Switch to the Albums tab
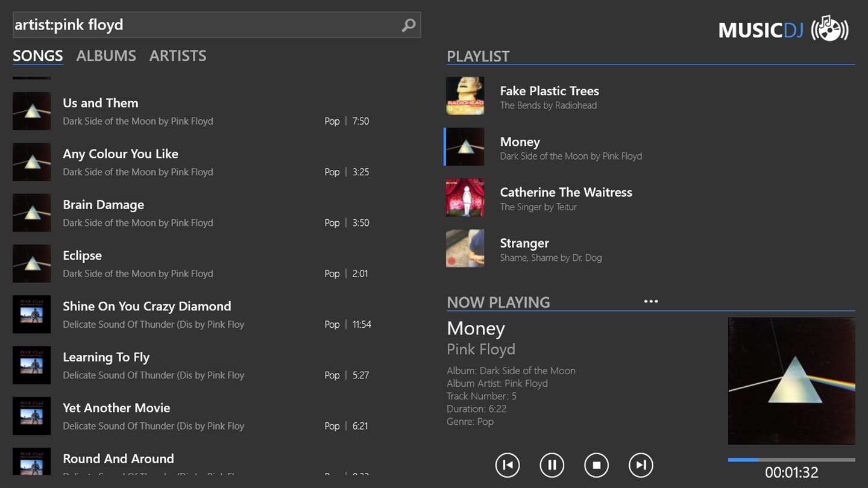 pyautogui.click(x=106, y=55)
